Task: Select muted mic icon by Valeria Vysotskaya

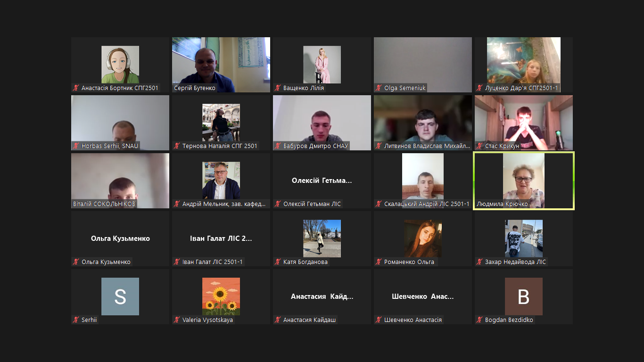Action: tap(177, 320)
